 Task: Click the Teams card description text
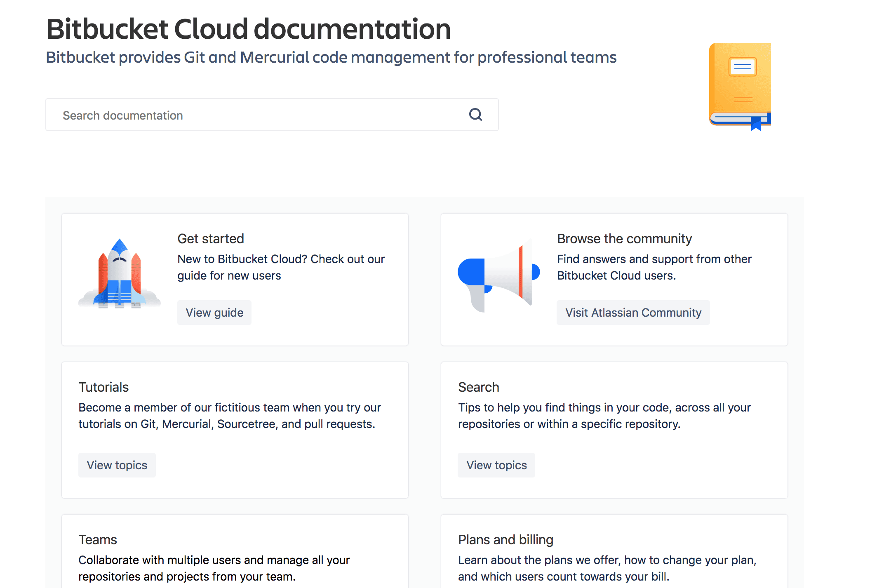pyautogui.click(x=214, y=568)
